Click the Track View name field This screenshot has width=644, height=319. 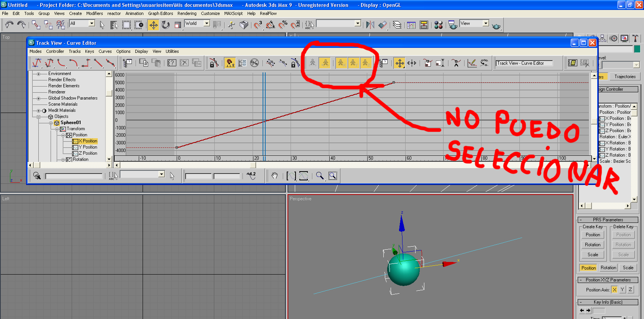pos(524,63)
